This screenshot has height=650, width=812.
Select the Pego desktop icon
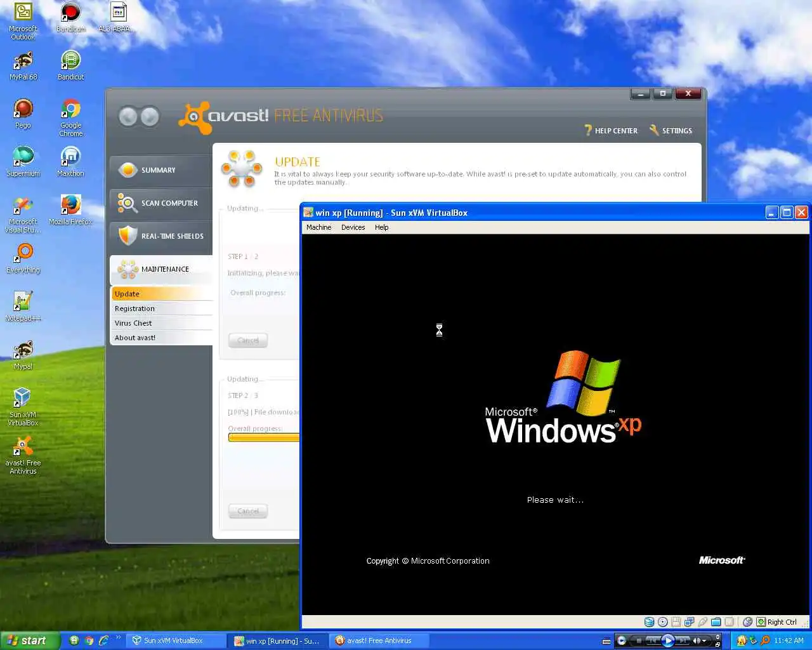click(23, 114)
